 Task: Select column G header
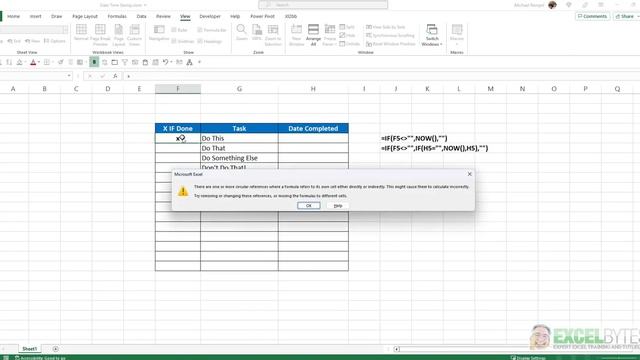coord(239,89)
